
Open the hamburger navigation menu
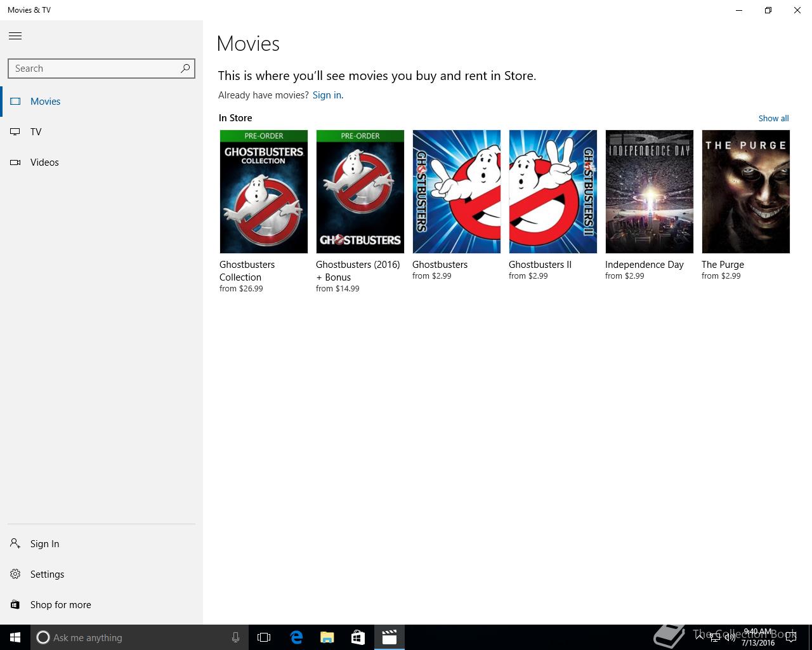click(15, 36)
